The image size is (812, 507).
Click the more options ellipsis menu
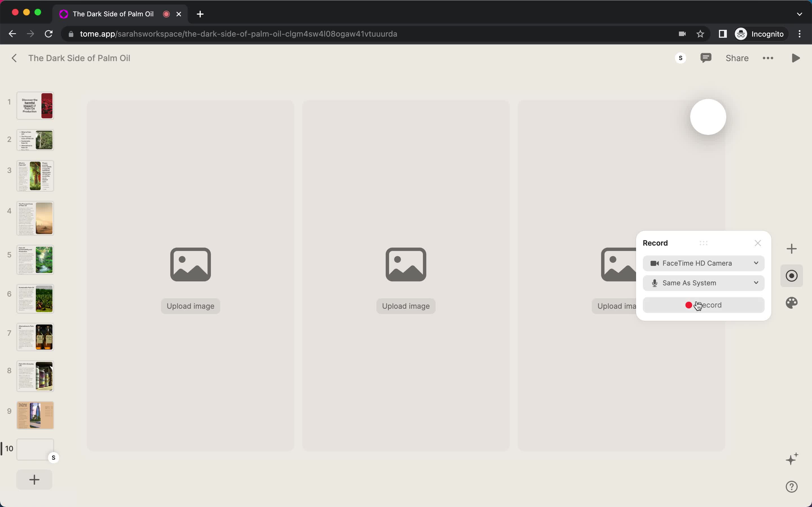point(768,58)
